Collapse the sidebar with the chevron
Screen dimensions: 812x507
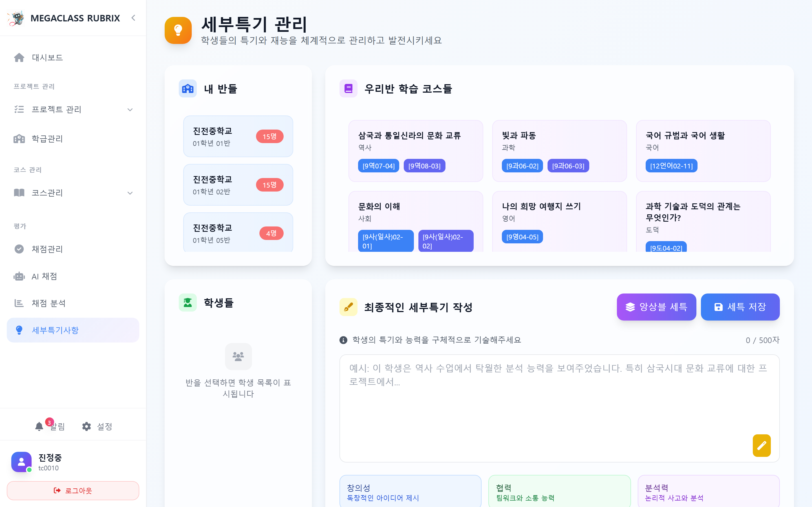pos(133,18)
